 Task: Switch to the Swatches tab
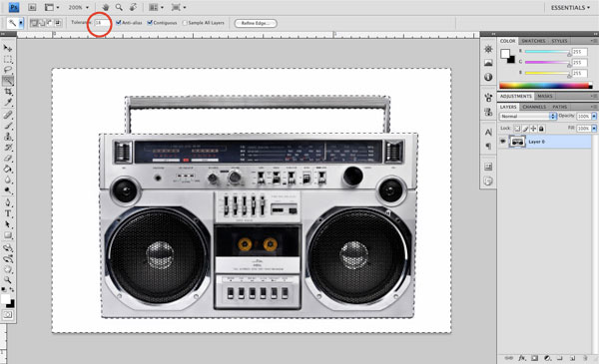533,41
